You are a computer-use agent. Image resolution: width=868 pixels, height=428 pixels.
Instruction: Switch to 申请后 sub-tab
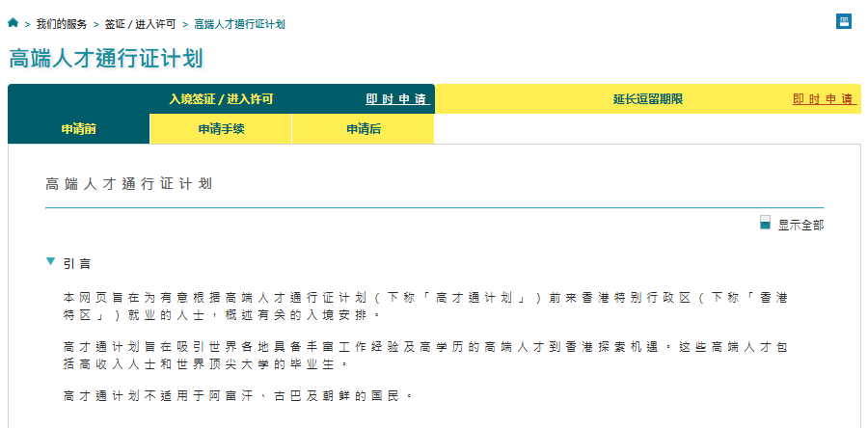364,129
